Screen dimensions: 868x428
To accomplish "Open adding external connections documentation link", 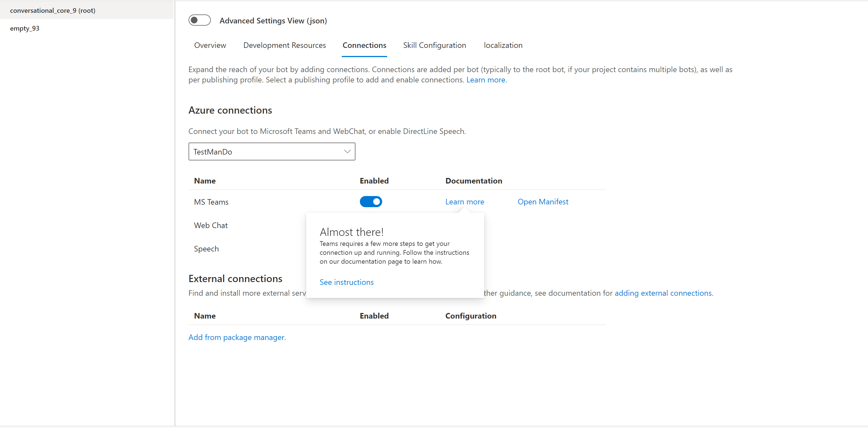I will pos(663,293).
